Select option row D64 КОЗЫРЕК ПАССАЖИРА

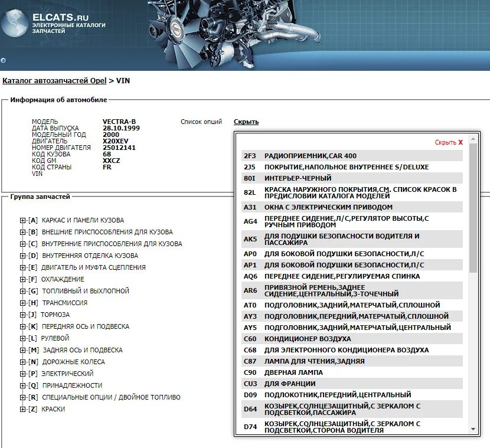pyautogui.click(x=352, y=409)
